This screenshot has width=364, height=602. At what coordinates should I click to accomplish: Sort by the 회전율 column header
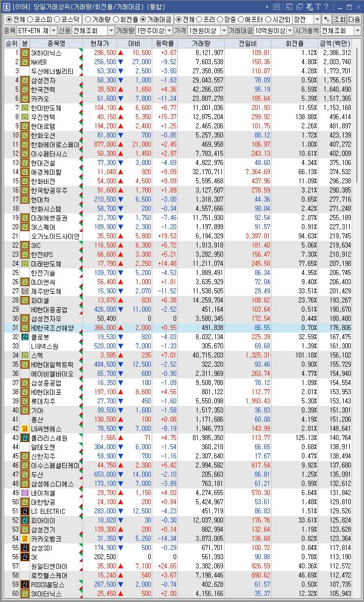click(294, 44)
